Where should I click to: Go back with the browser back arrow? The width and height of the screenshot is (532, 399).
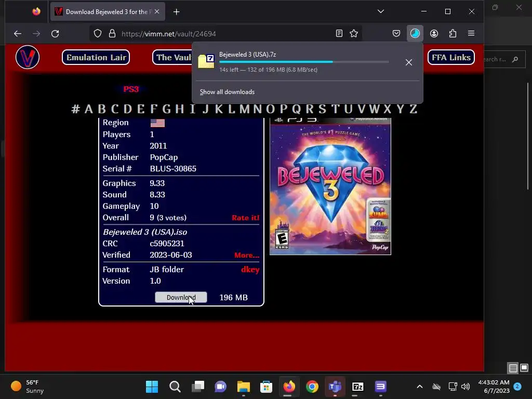[18, 34]
